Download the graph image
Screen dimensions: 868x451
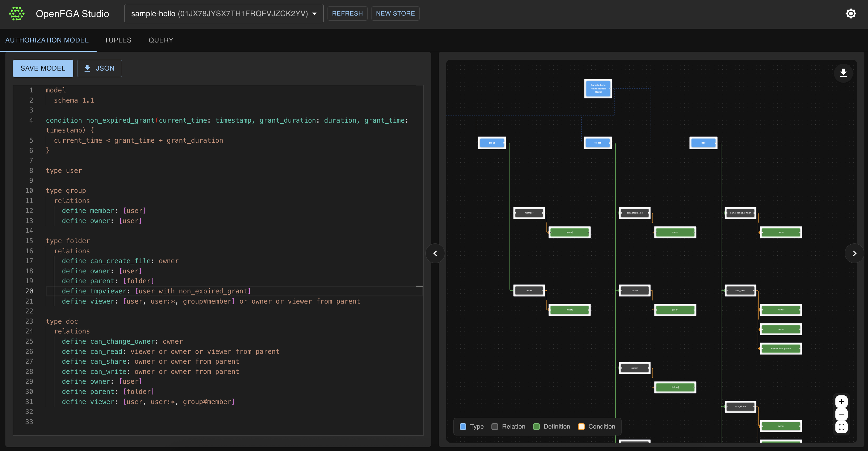tap(843, 73)
